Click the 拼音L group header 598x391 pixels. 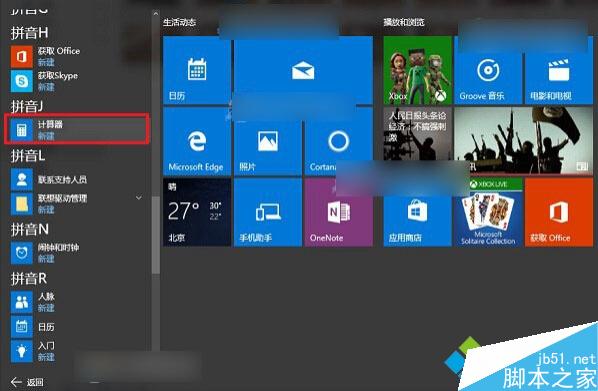pos(28,156)
